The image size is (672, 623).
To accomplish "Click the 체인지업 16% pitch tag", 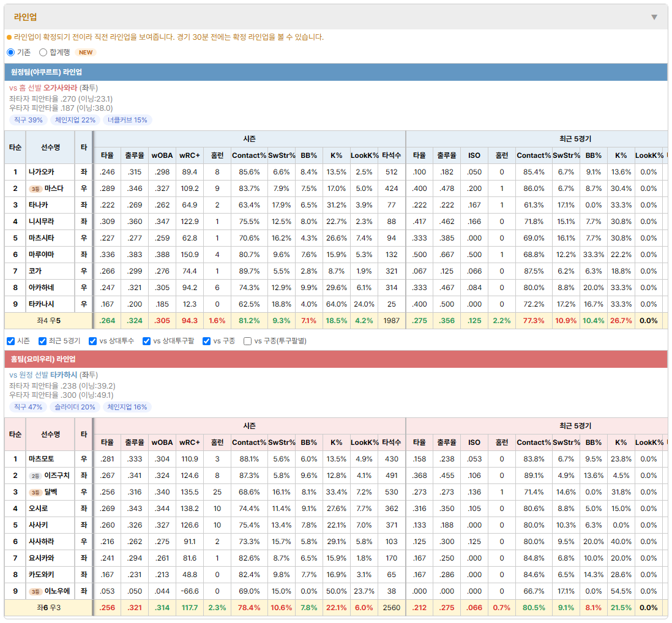I will [127, 407].
